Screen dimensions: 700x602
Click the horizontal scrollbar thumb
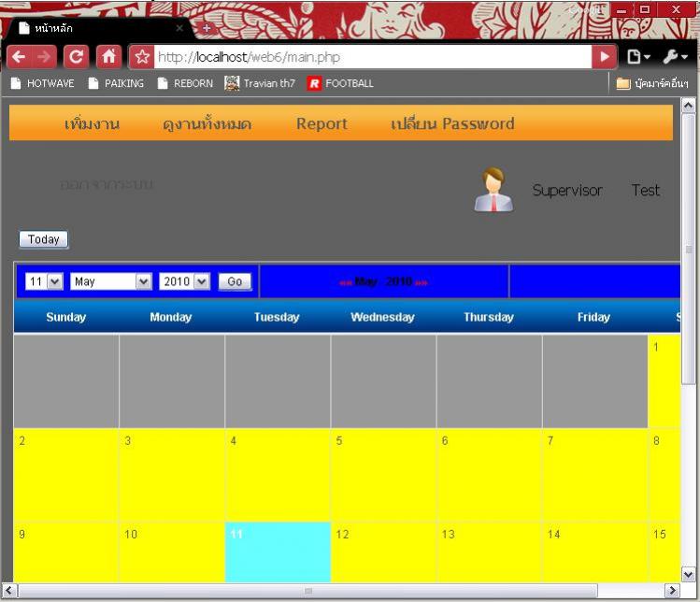coord(308,591)
